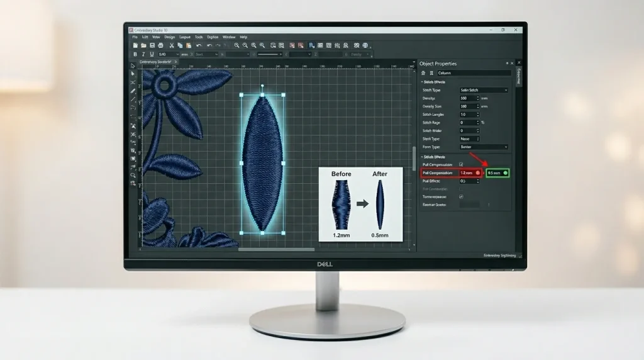Image resolution: width=644 pixels, height=360 pixels.
Task: Toggle Bold formatting button
Action: (x=135, y=54)
